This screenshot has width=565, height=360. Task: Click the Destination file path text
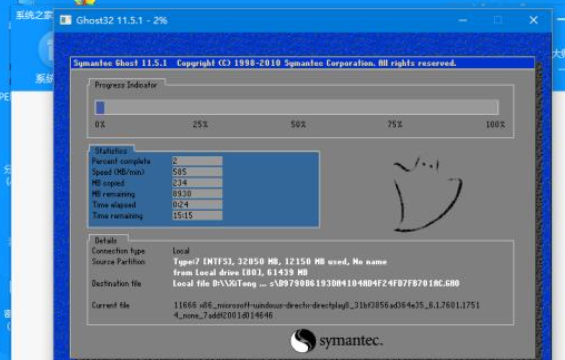[x=316, y=283]
